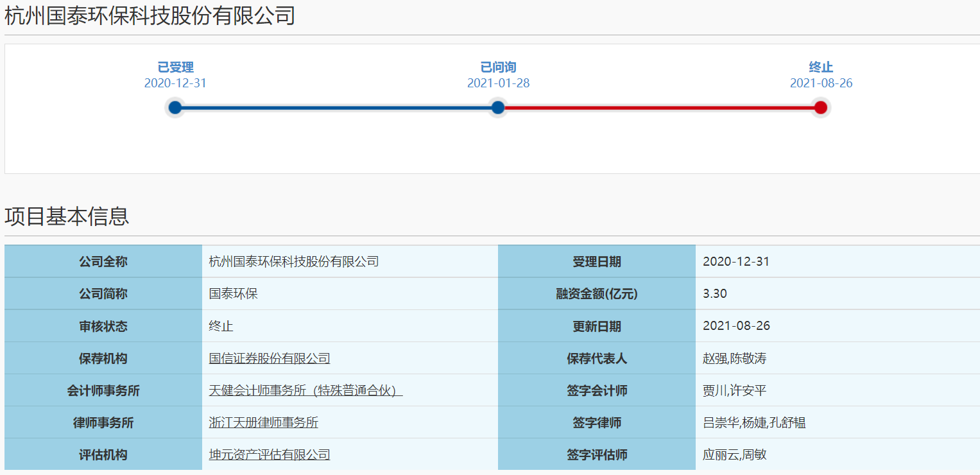Click the company full name value cell
The image size is (980, 475).
click(350, 262)
